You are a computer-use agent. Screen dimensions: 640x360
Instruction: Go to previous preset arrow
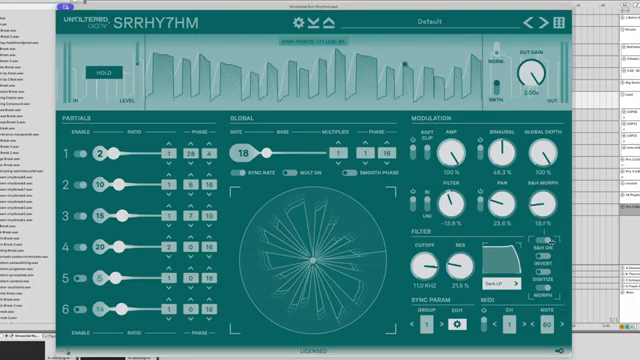point(528,22)
